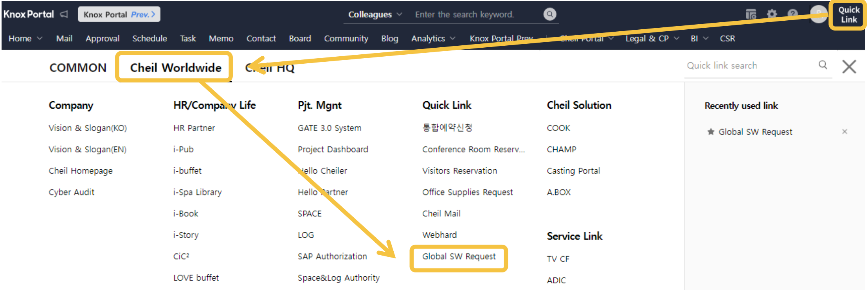Open Memo from the navigation bar
The height and width of the screenshot is (290, 868).
[221, 38]
